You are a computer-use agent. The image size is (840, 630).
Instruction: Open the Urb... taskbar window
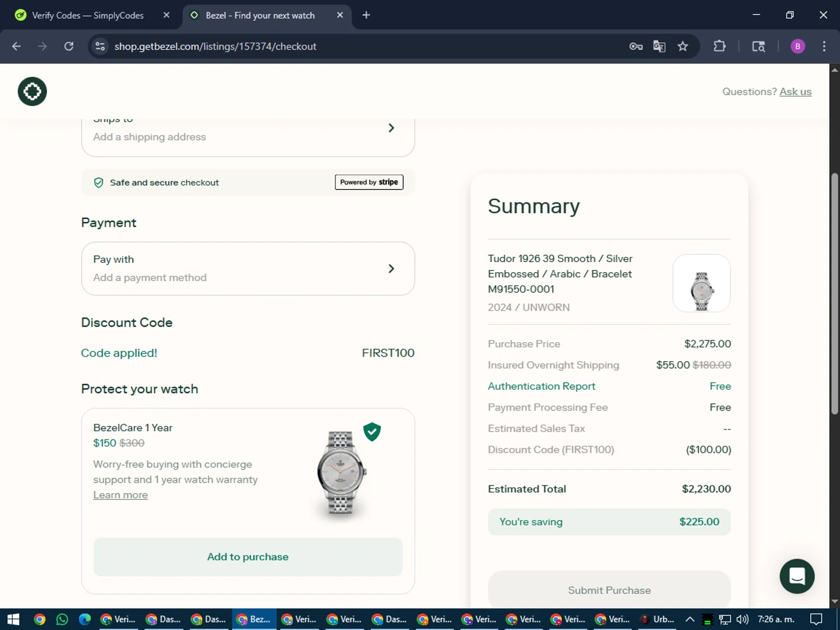(x=657, y=619)
